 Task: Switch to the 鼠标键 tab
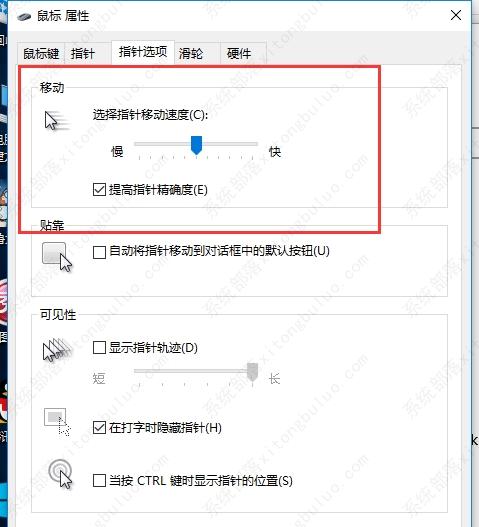click(41, 53)
